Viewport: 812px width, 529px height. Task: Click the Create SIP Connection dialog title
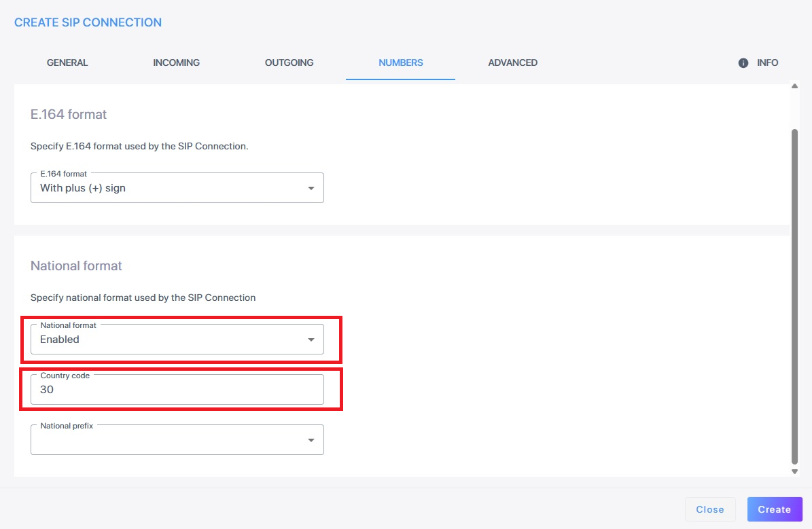[88, 22]
